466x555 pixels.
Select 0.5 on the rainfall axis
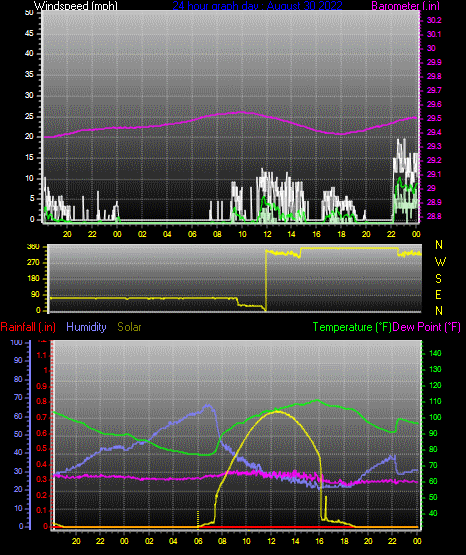click(42, 448)
